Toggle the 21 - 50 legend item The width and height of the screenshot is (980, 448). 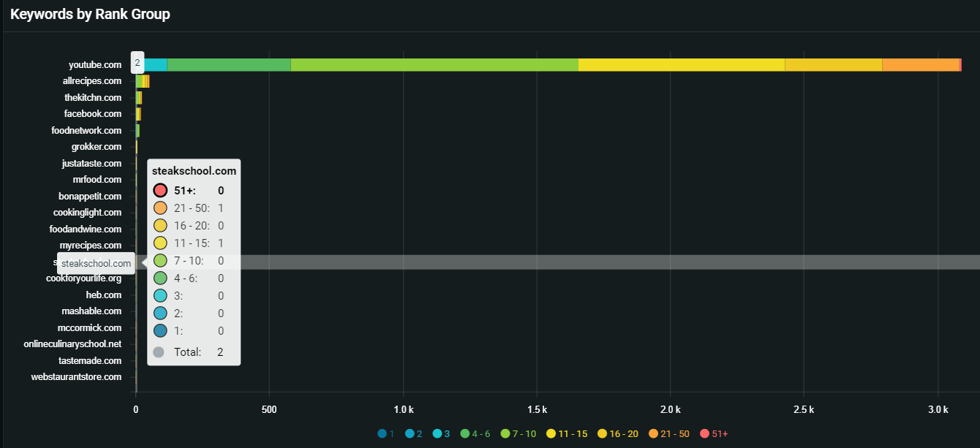click(669, 434)
